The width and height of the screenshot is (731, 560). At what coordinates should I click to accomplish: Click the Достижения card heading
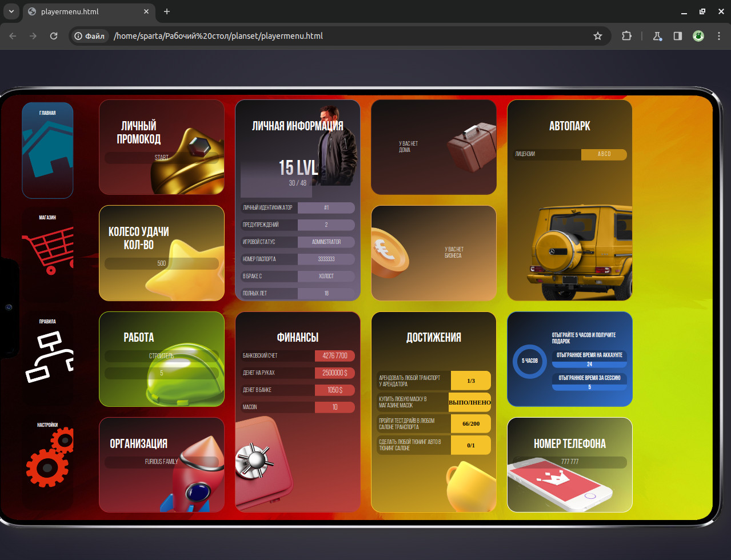click(434, 338)
